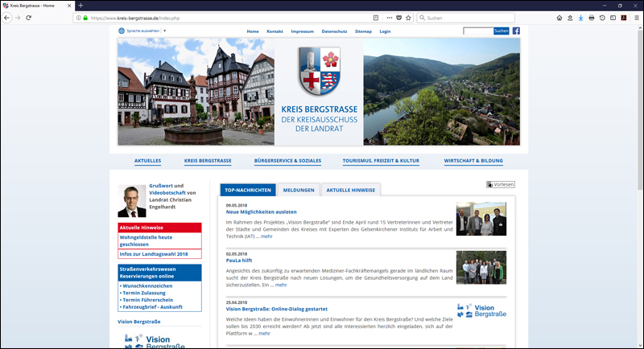Image resolution: width=644 pixels, height=349 pixels.
Task: Toggle the sidebar panel icon
Action: point(613,18)
